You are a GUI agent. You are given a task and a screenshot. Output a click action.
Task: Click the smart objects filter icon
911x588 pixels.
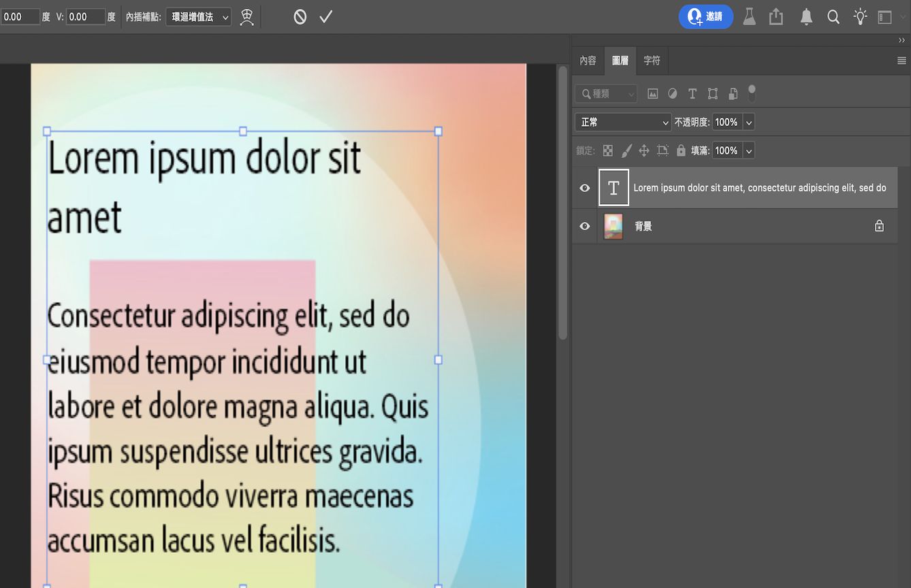click(x=733, y=93)
